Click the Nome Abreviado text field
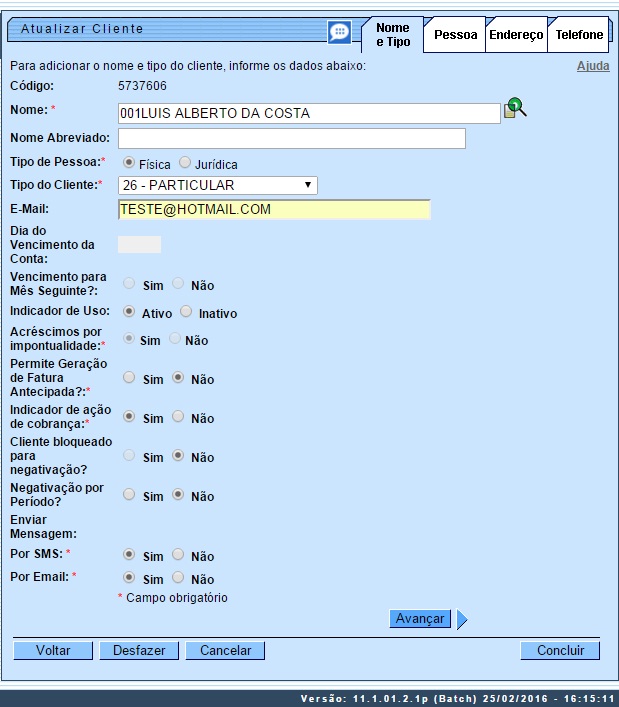Image resolution: width=619 pixels, height=707 pixels. (291, 138)
